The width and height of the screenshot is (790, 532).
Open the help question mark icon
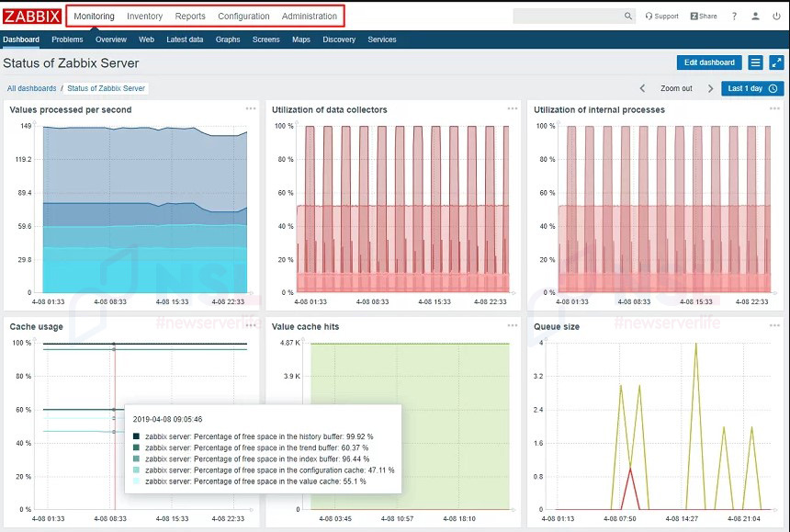click(734, 17)
